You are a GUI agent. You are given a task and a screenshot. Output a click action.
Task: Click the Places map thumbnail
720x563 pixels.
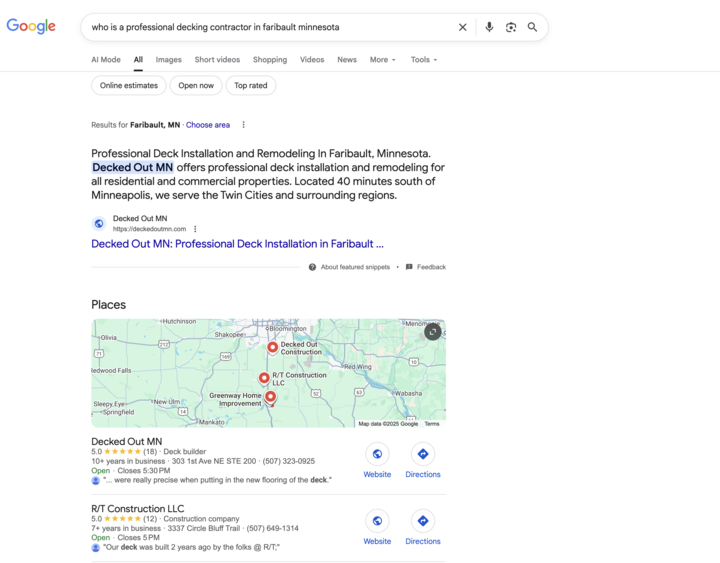pyautogui.click(x=269, y=373)
